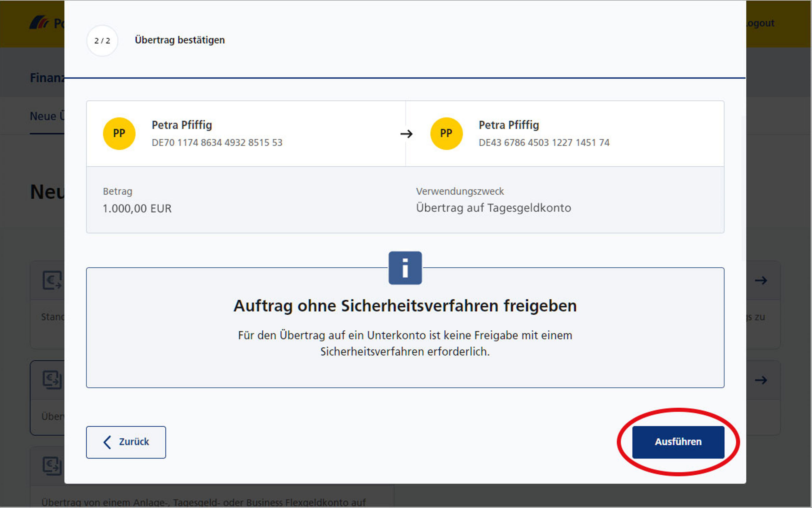Click the first euro transfer card icon
Viewport: 812px width, 508px height.
point(52,280)
